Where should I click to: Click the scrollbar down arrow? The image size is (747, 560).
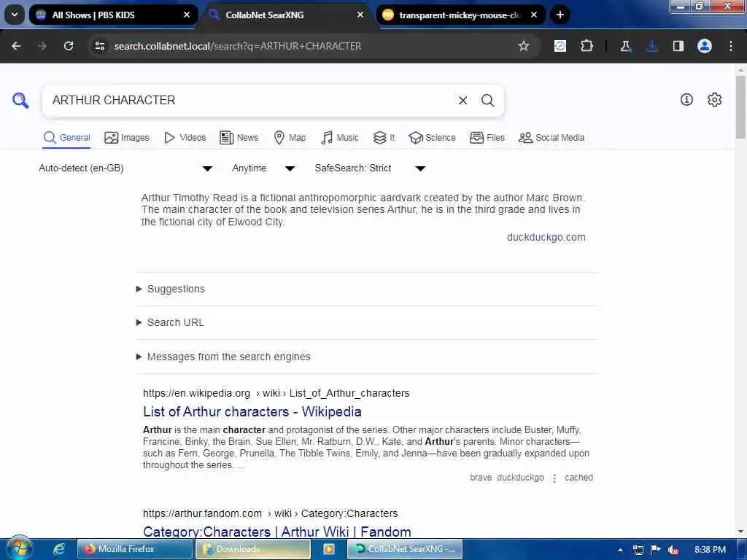click(x=740, y=532)
